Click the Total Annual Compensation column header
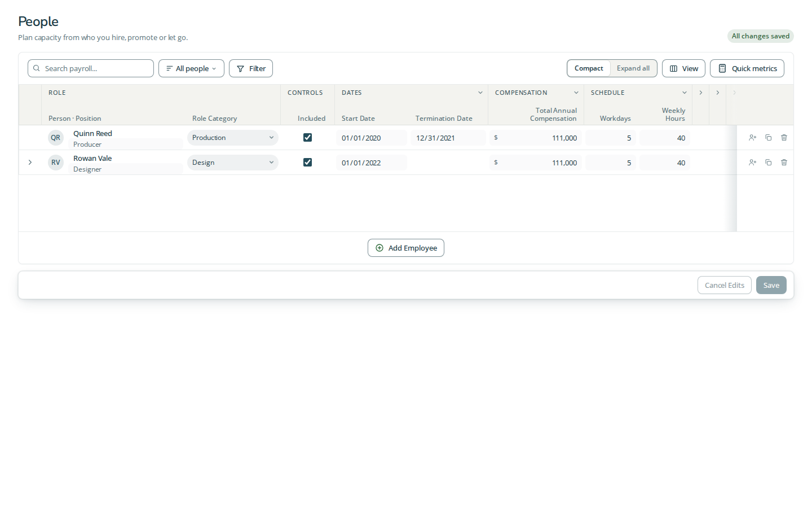Viewport: 812px width, 508px height. pyautogui.click(x=553, y=115)
